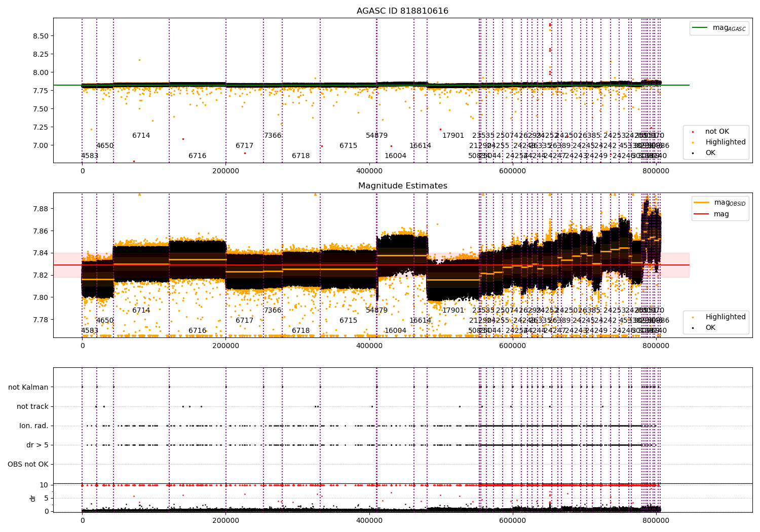This screenshot has width=760, height=532.
Task: Click the "5" tick on the dr axis
Action: [x=46, y=499]
